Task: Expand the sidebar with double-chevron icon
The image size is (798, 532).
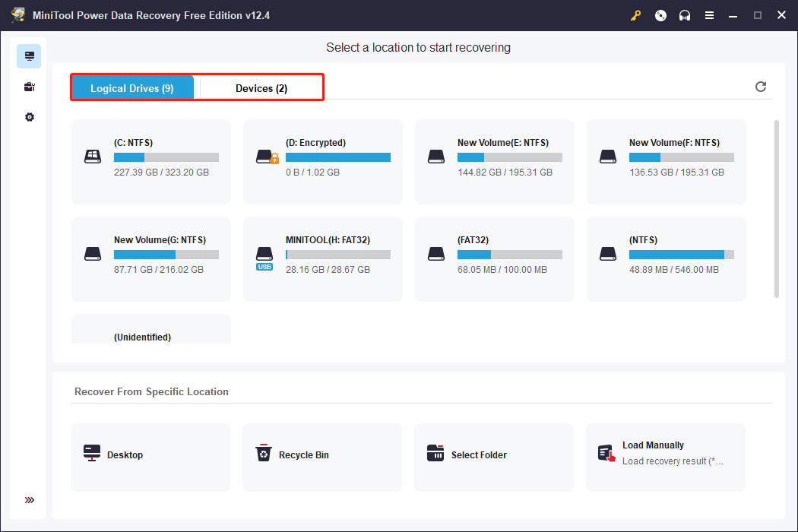Action: pos(30,500)
